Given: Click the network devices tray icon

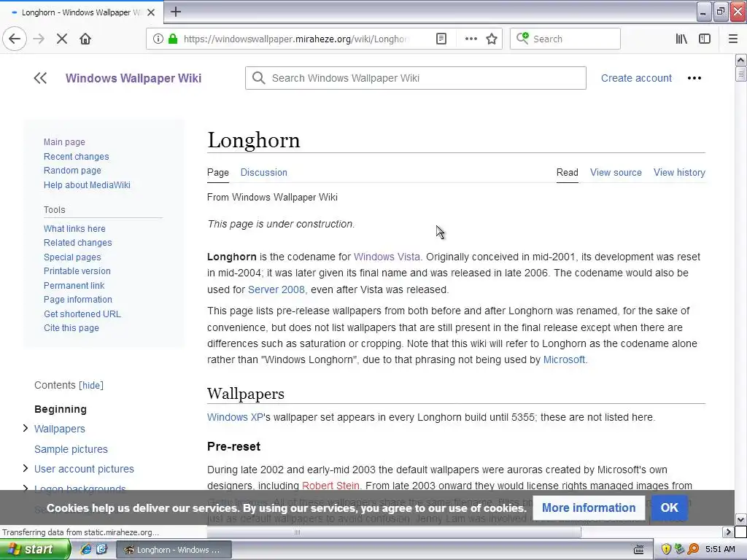Looking at the screenshot, I should tap(680, 550).
